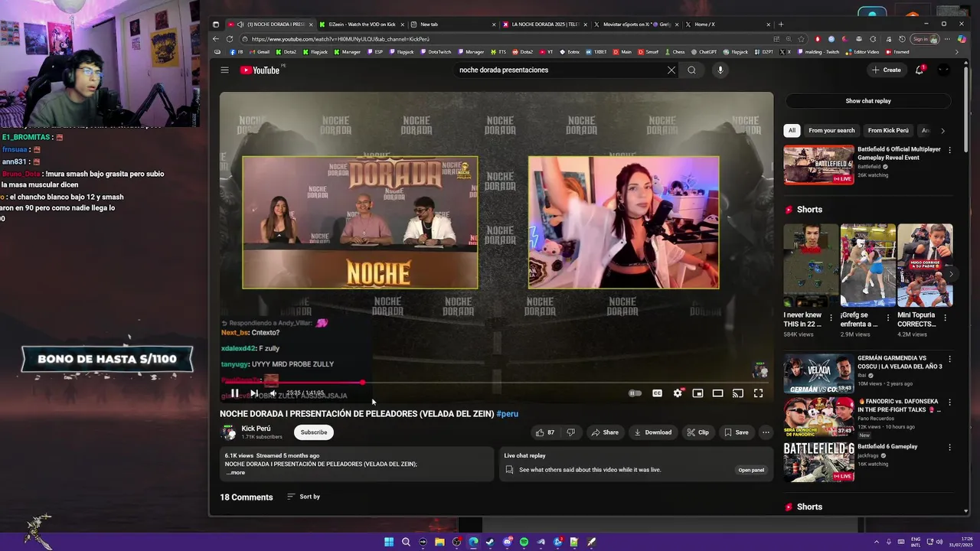Open the live chat replay panel

[751, 470]
